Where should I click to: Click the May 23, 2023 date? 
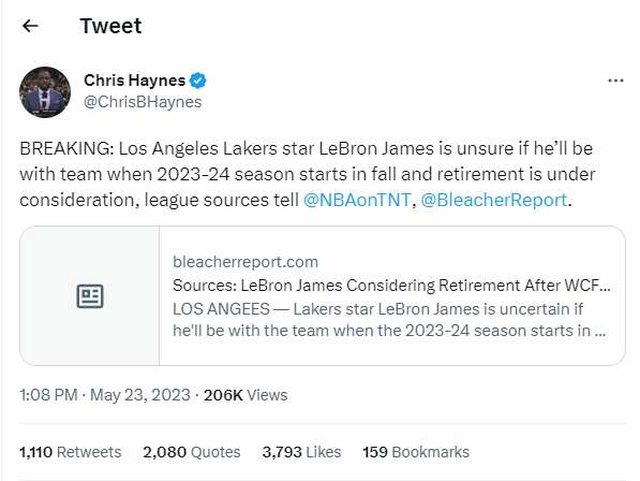pyautogui.click(x=140, y=395)
